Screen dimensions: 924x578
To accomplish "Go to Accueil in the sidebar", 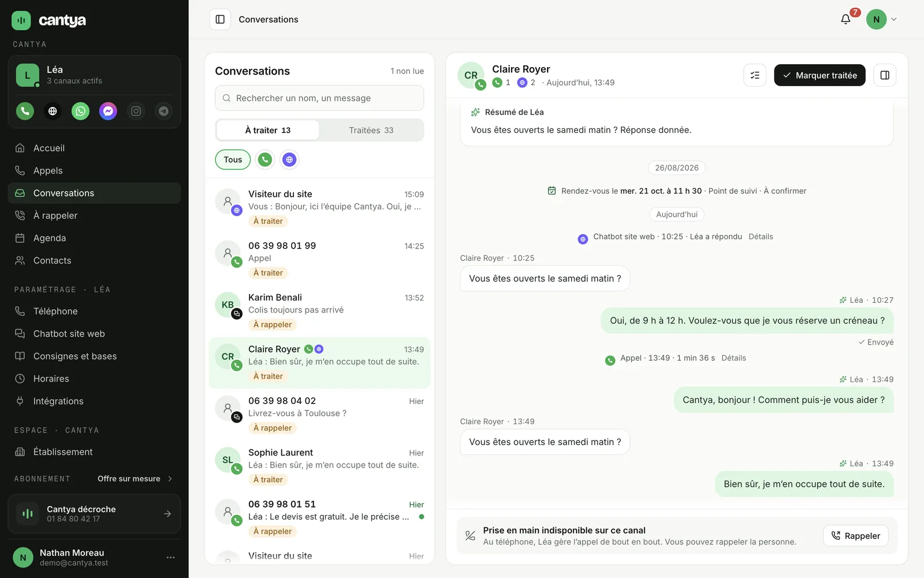I will [94, 148].
